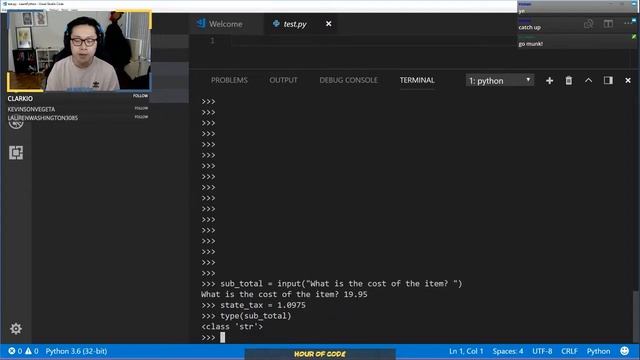The width and height of the screenshot is (640, 360).
Task: Click the LAURENWASHINGTON3085 follower name
Action: (x=42, y=118)
